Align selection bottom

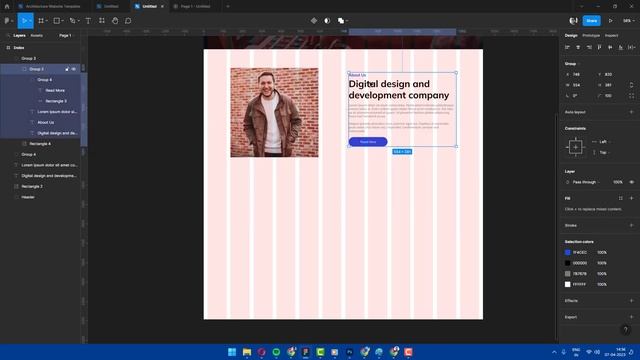pos(620,47)
